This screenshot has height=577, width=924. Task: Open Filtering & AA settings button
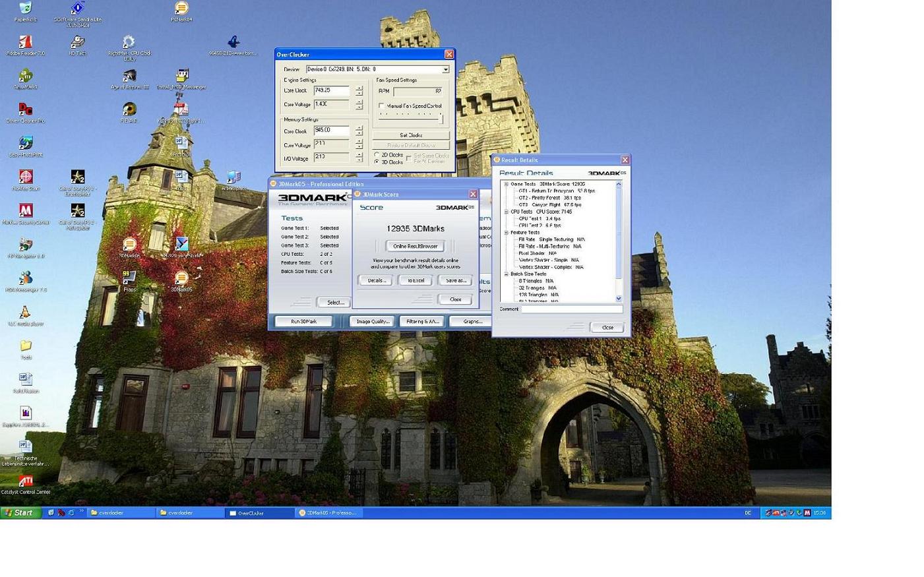[x=422, y=321]
